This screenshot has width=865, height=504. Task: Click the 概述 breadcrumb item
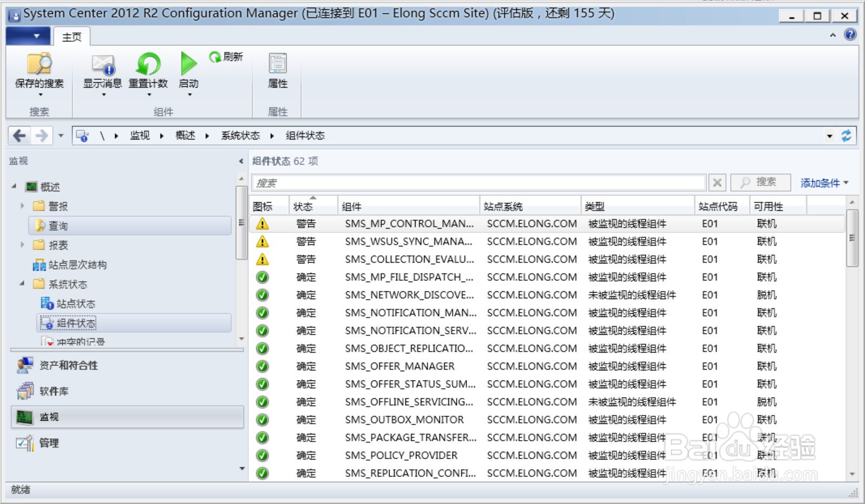pos(185,136)
